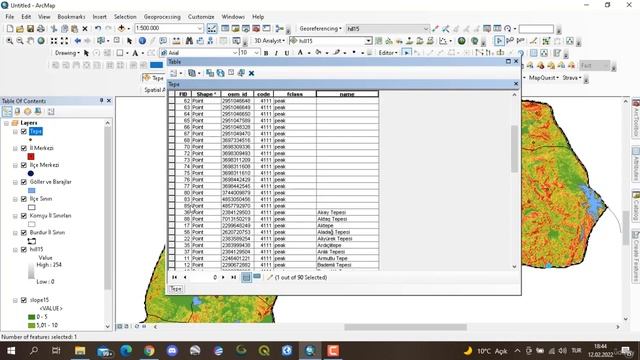The height and width of the screenshot is (360, 640).
Task: Click List By Source in Table Of Contents
Action: [x=17, y=111]
